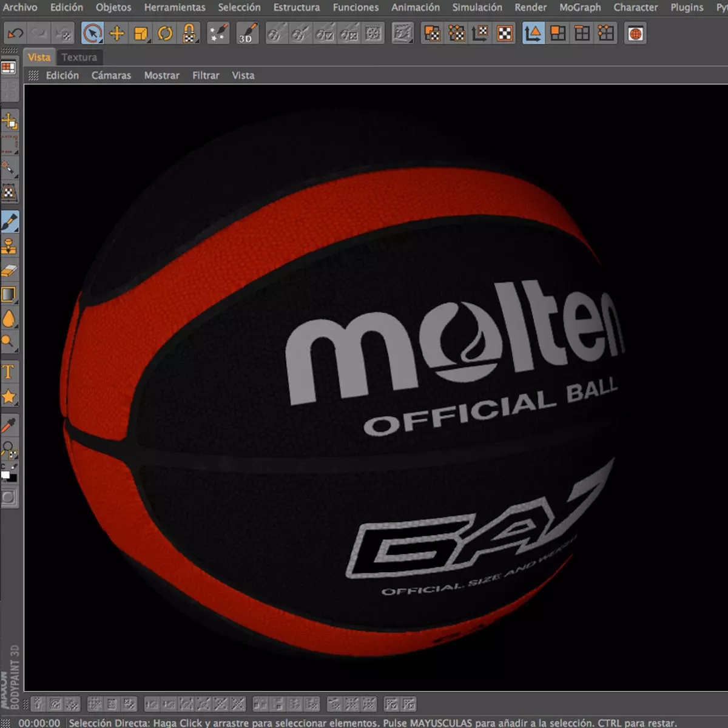Expand the viewport Mostrar menu
Screen dimensions: 728x728
[x=162, y=75]
